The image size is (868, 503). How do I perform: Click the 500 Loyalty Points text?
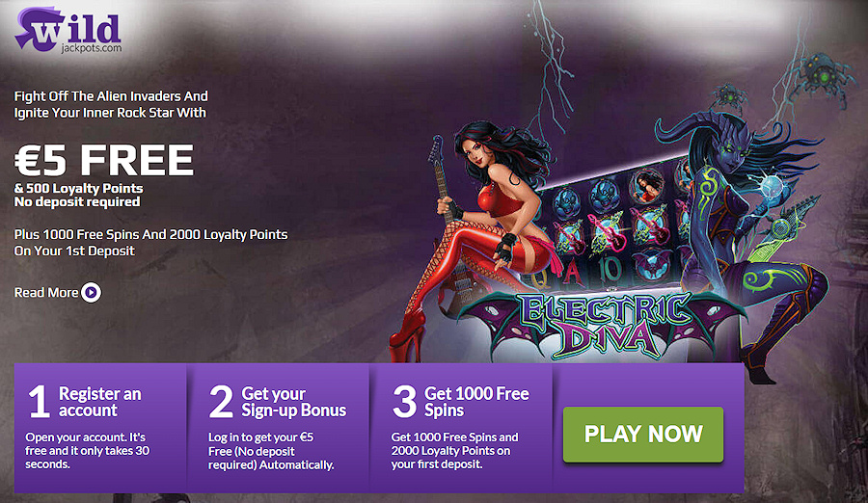point(79,188)
